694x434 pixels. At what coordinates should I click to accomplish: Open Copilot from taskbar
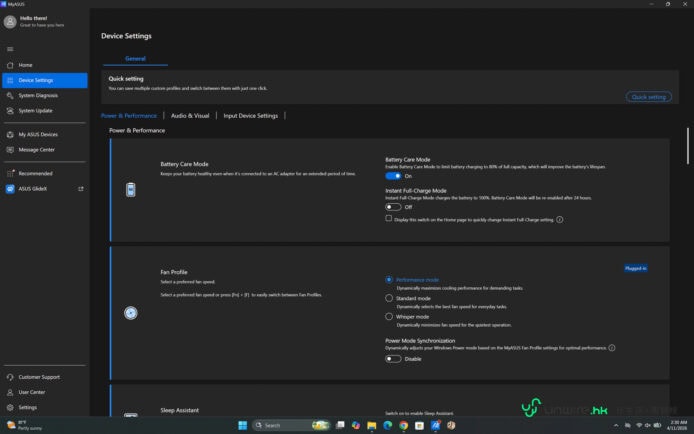click(356, 425)
